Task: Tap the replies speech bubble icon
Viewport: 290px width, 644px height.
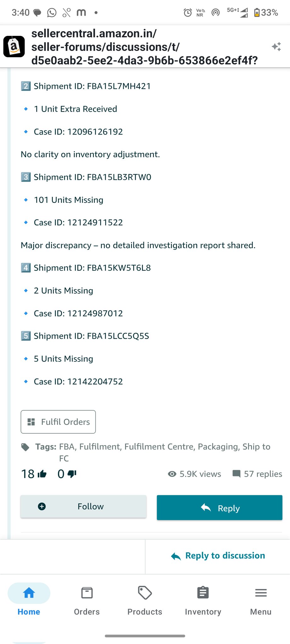Action: [x=236, y=474]
